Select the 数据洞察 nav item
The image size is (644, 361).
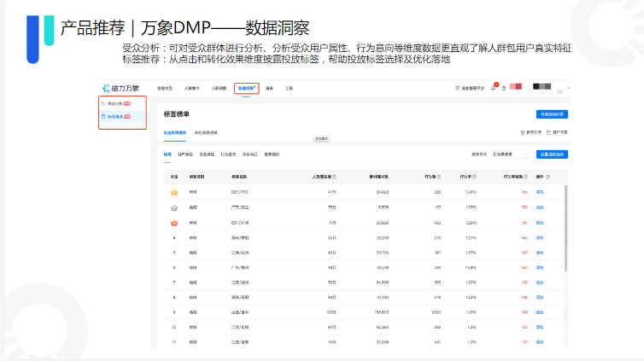click(x=247, y=88)
